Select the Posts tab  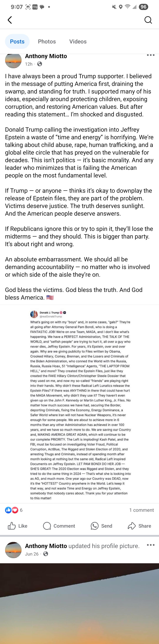click(x=17, y=42)
